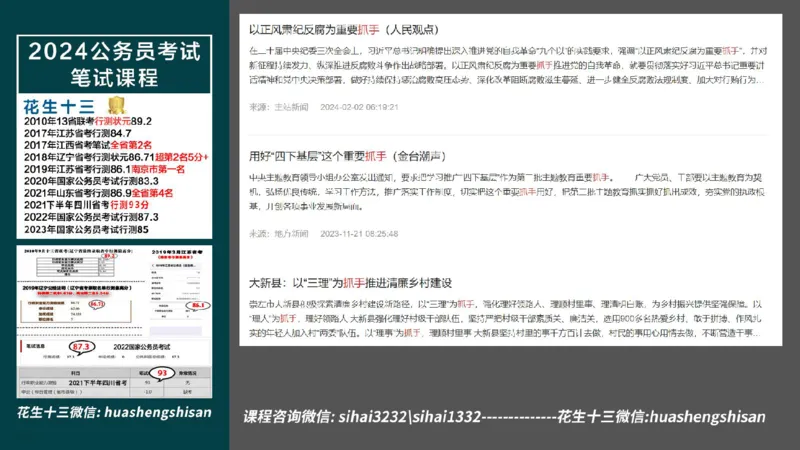The image size is (800, 450).
Task: Click the '花生十三' name heading
Action: (x=59, y=107)
